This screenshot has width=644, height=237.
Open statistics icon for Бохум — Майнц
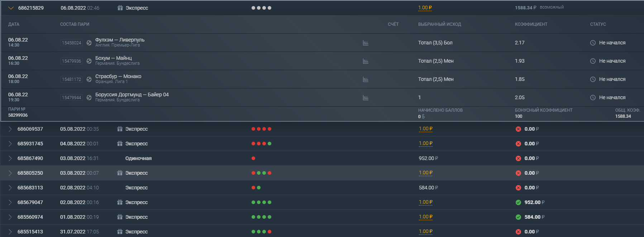pos(366,61)
